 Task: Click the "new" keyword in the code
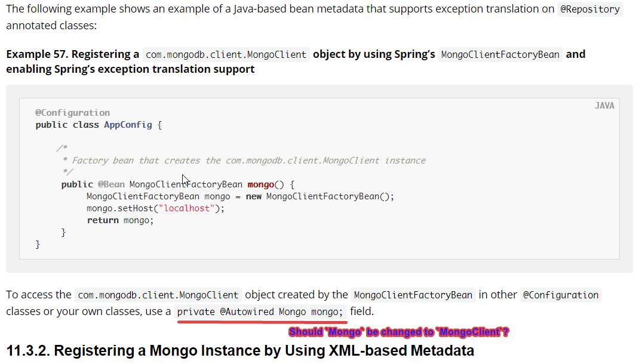pyautogui.click(x=254, y=196)
